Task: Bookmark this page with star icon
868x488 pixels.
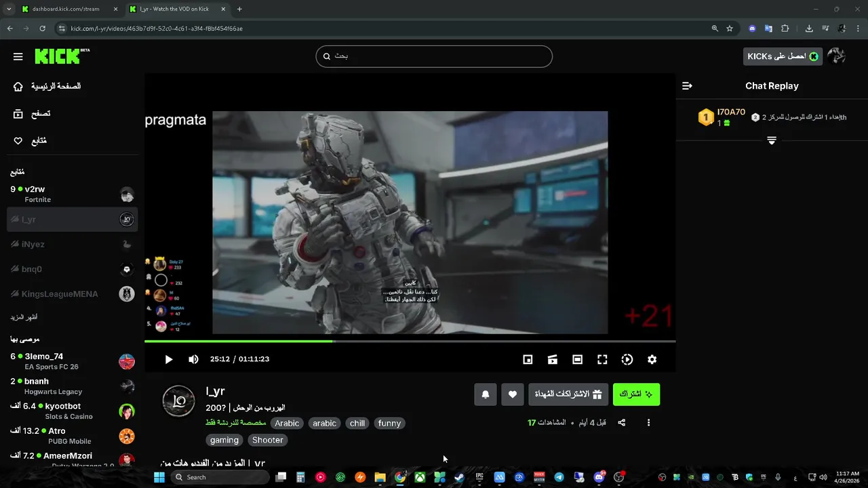Action: [x=730, y=28]
